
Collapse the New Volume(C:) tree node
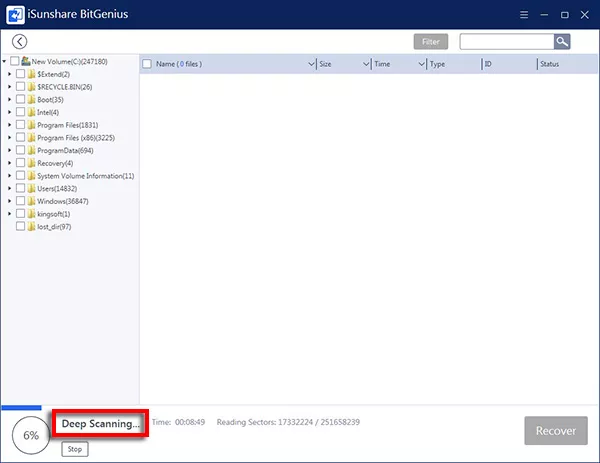point(4,61)
